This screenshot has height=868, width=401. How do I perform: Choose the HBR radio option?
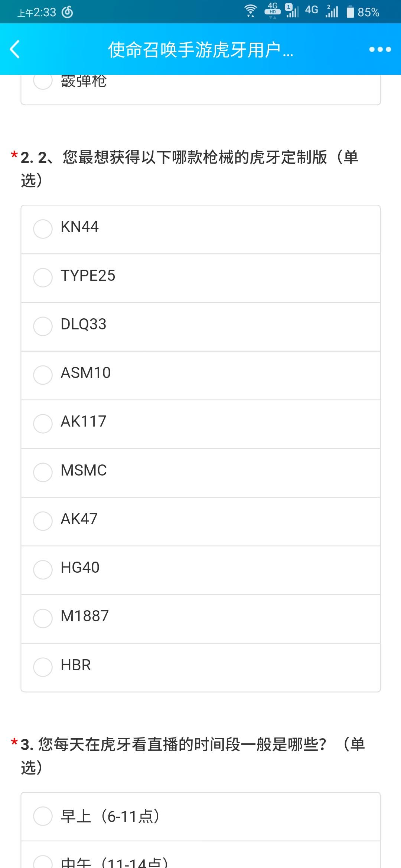pyautogui.click(x=200, y=667)
